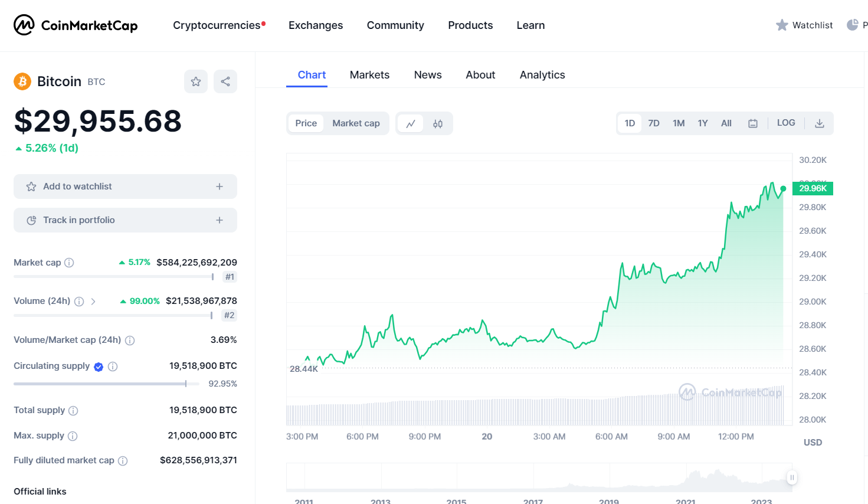The width and height of the screenshot is (868, 504).
Task: Open the Exchanges menu
Action: (316, 25)
